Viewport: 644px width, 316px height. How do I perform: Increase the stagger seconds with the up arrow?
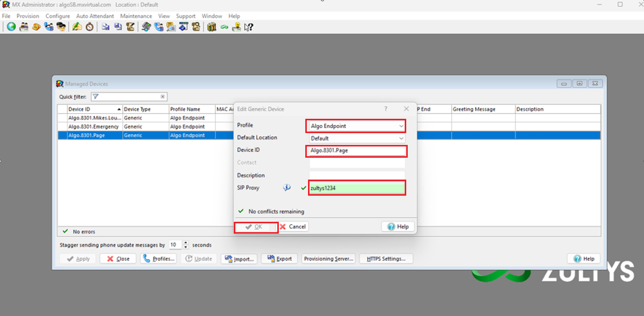coord(186,243)
